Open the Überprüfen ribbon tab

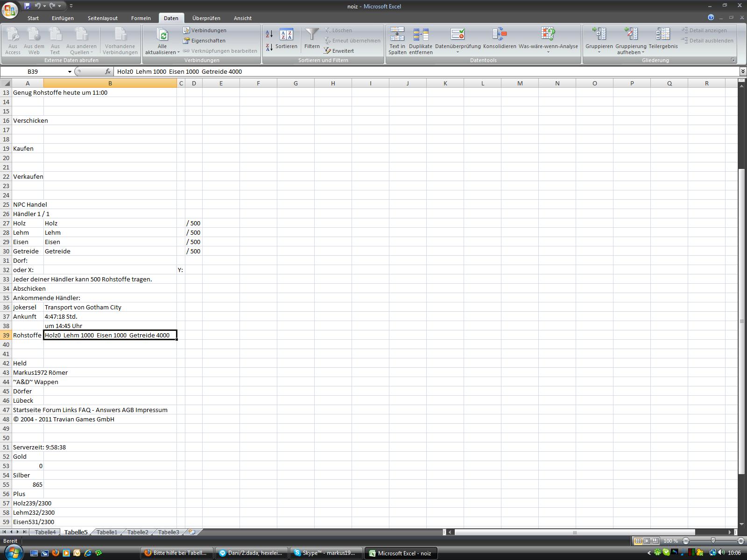pyautogui.click(x=206, y=18)
